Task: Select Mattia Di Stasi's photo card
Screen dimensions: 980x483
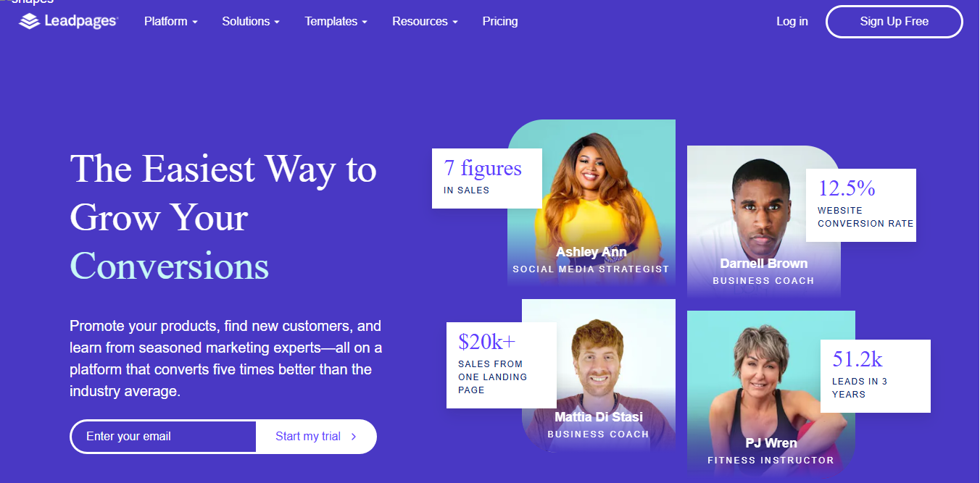Action: click(599, 374)
